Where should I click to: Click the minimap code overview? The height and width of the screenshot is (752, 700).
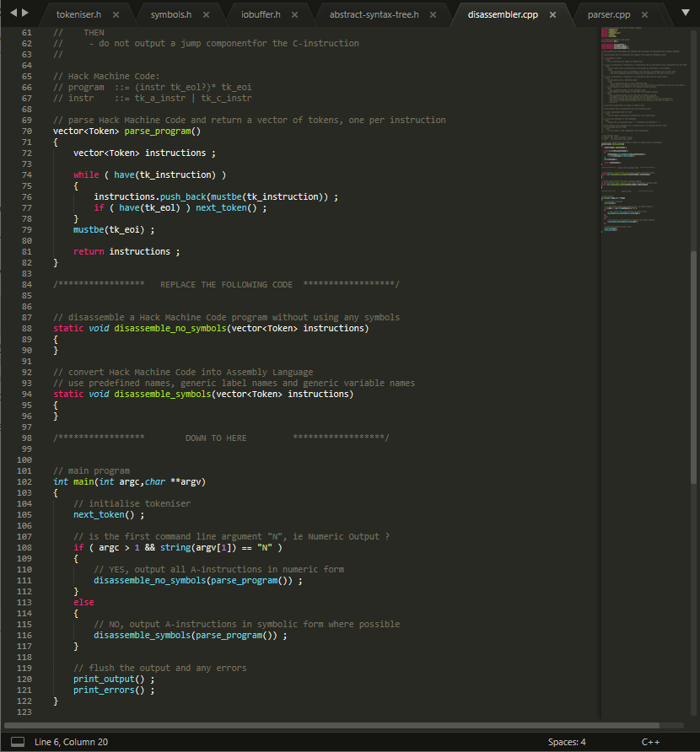tap(645, 130)
